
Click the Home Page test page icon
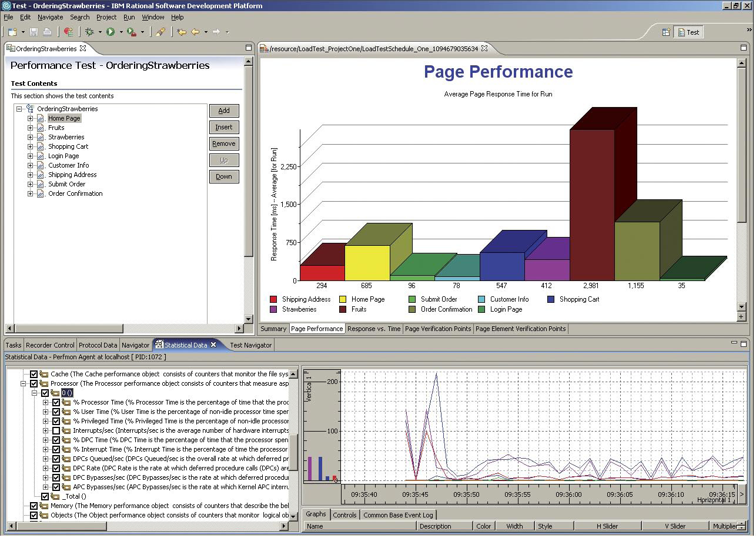tap(41, 118)
